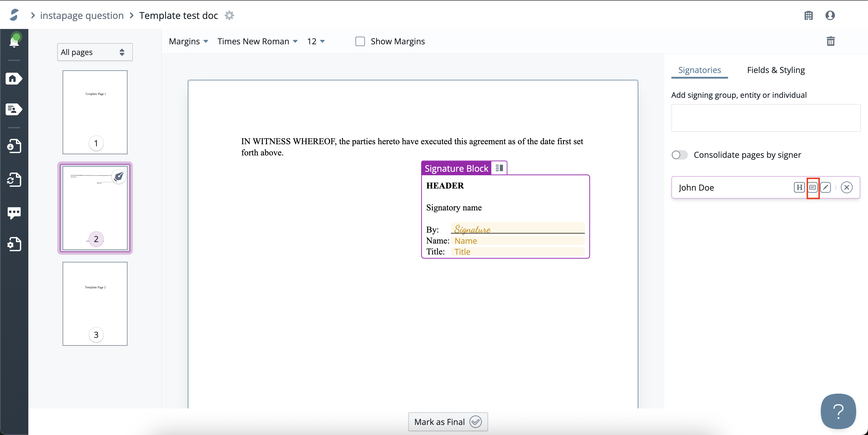
Task: Expand the Margins dropdown
Action: pos(188,41)
